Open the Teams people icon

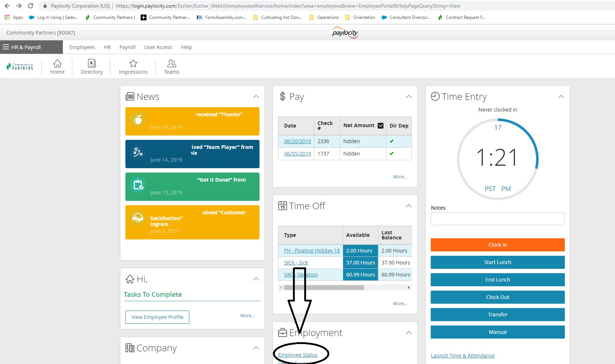(172, 64)
